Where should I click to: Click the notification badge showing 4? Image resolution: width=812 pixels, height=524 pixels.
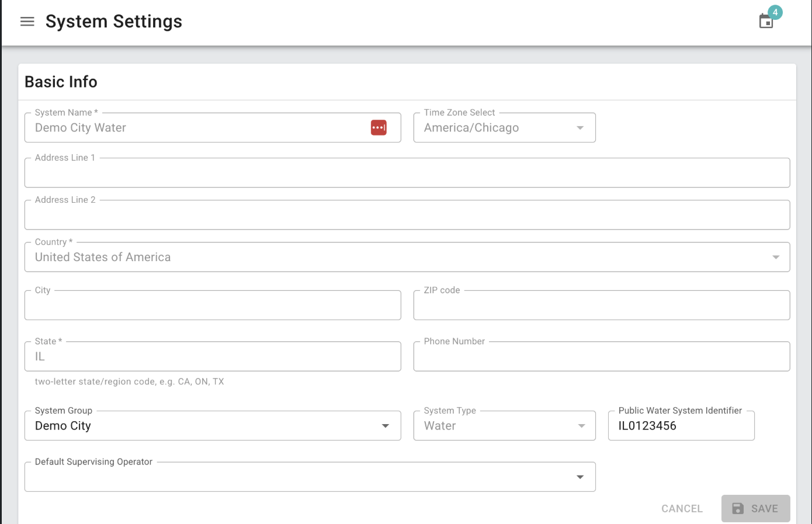[775, 12]
